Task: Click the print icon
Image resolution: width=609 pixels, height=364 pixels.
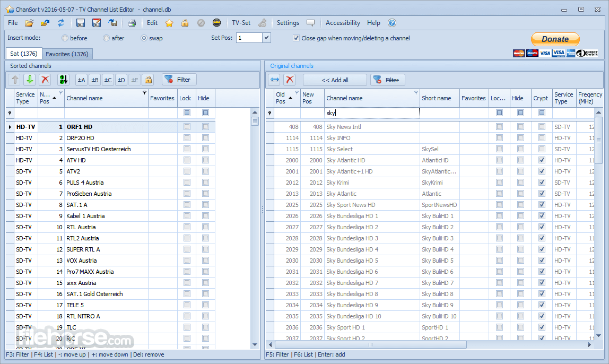Action: (132, 23)
